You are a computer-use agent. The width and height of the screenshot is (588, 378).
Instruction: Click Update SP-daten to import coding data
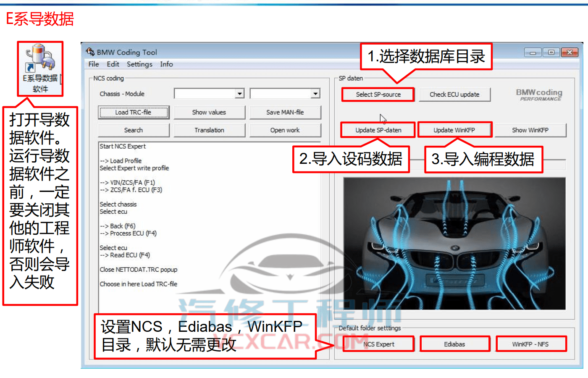(x=378, y=130)
